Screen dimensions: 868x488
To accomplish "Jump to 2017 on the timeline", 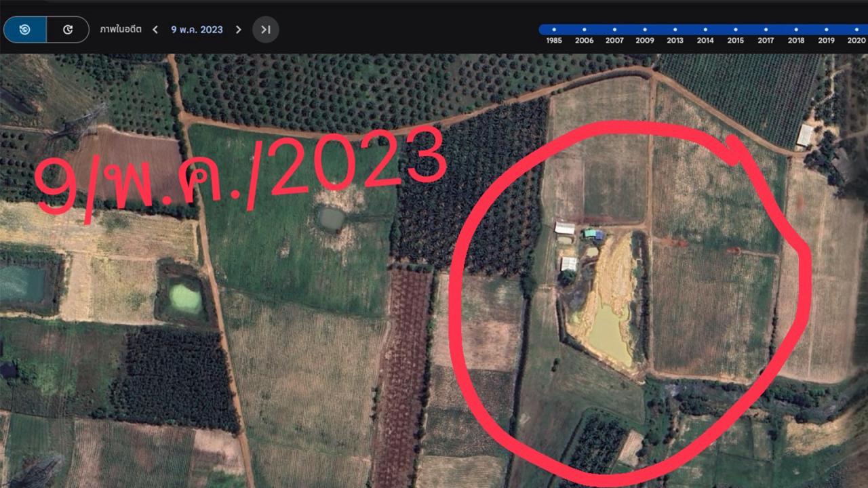I will click(766, 30).
